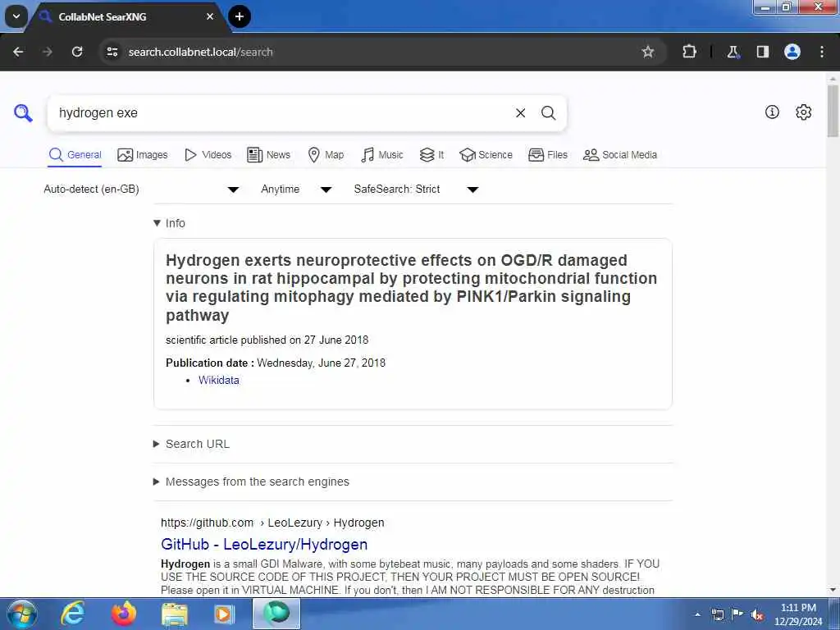Toggle the browser side panel

[x=762, y=52]
